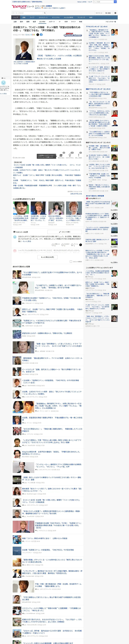129x644 pixels.
Task: Open comment count icon showing 141 under headline
Action: 28,35
